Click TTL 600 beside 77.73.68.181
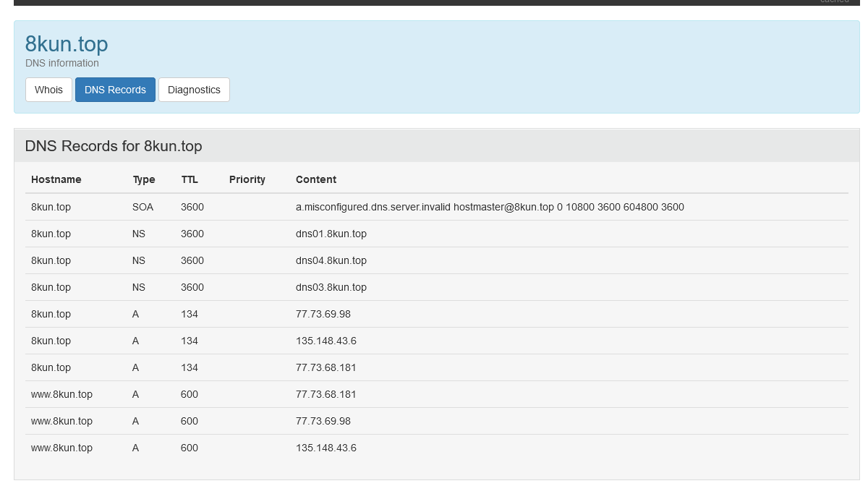Image resolution: width=868 pixels, height=486 pixels. pos(190,394)
